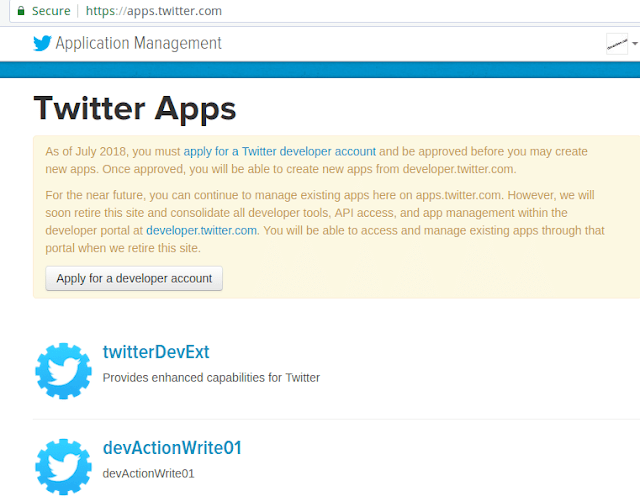The height and width of the screenshot is (502, 640).
Task: Focus the address bar URL apps.twitter.com
Action: click(x=153, y=11)
